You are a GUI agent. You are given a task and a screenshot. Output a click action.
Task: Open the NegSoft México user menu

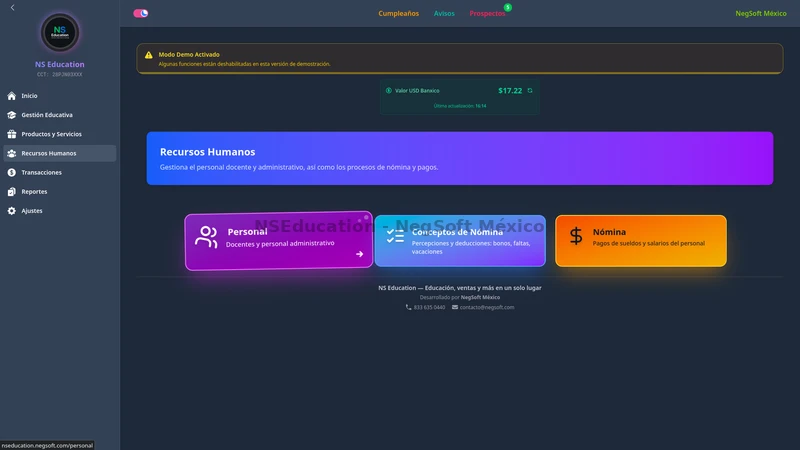pyautogui.click(x=761, y=13)
